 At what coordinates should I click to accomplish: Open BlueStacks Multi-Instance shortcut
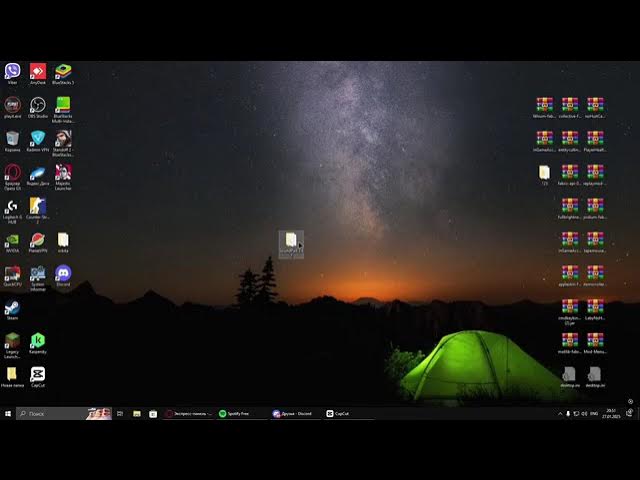[x=63, y=110]
